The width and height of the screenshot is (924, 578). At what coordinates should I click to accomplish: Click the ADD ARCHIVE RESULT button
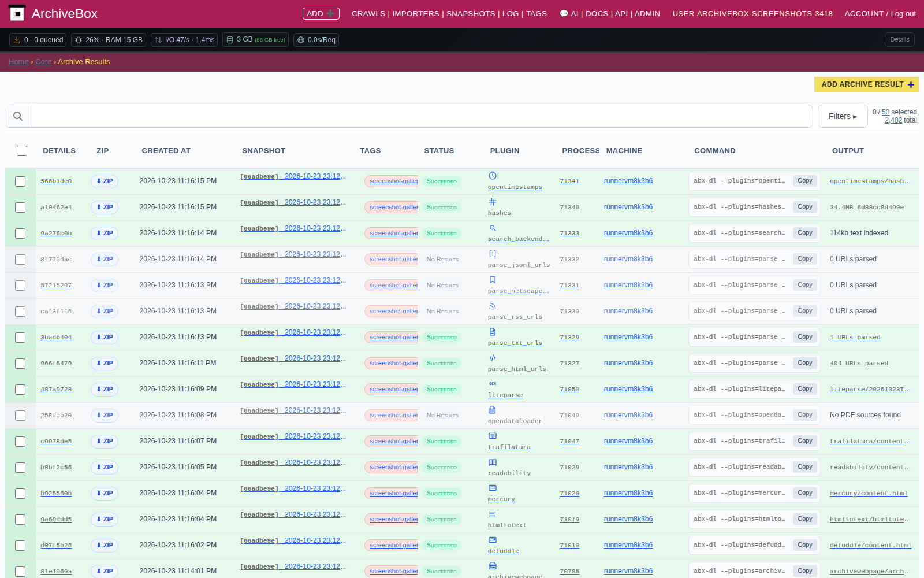pos(867,84)
